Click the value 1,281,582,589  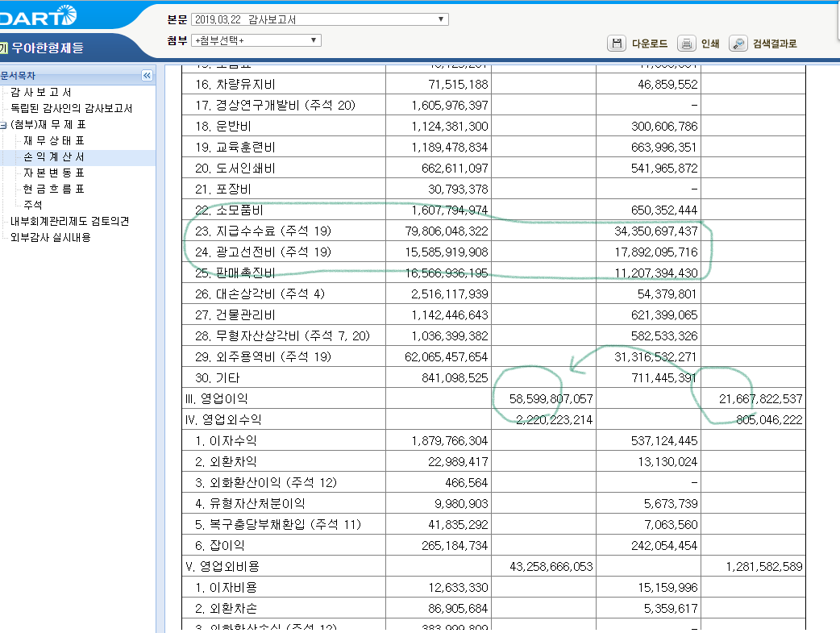click(x=764, y=567)
